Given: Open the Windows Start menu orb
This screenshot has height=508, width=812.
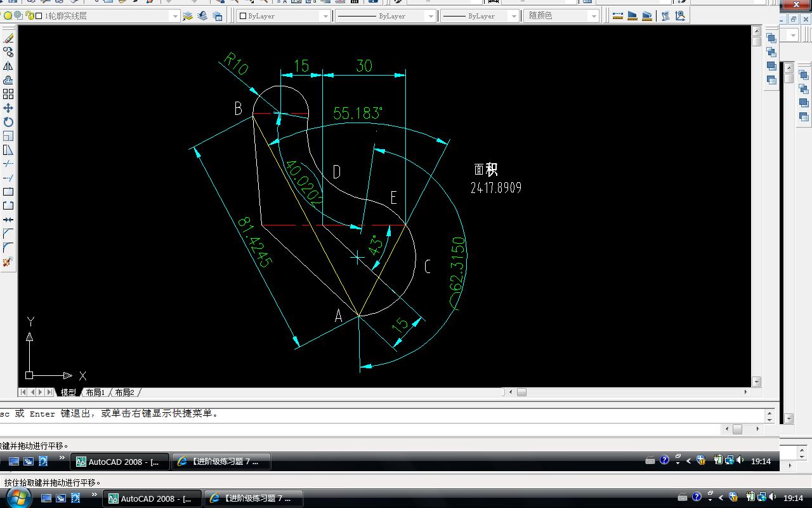Looking at the screenshot, I should click(x=18, y=498).
